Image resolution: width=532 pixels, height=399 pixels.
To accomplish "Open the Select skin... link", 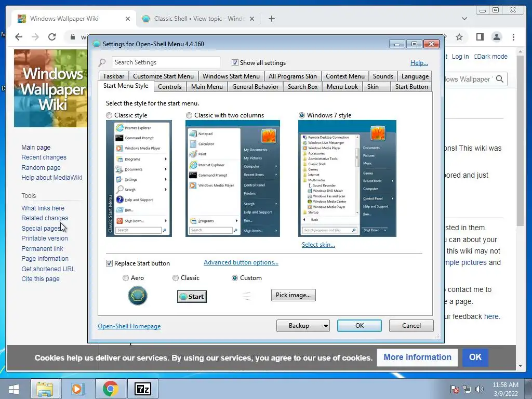I will [x=318, y=245].
